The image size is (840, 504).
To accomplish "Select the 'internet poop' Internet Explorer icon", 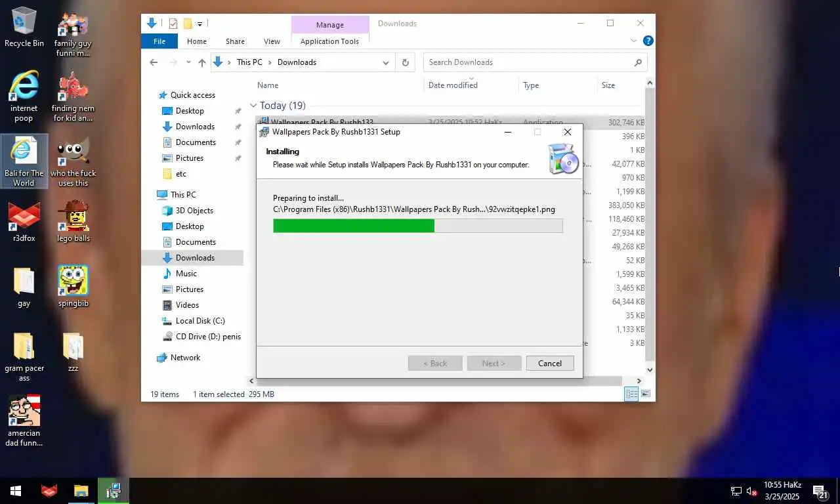I will point(24,96).
